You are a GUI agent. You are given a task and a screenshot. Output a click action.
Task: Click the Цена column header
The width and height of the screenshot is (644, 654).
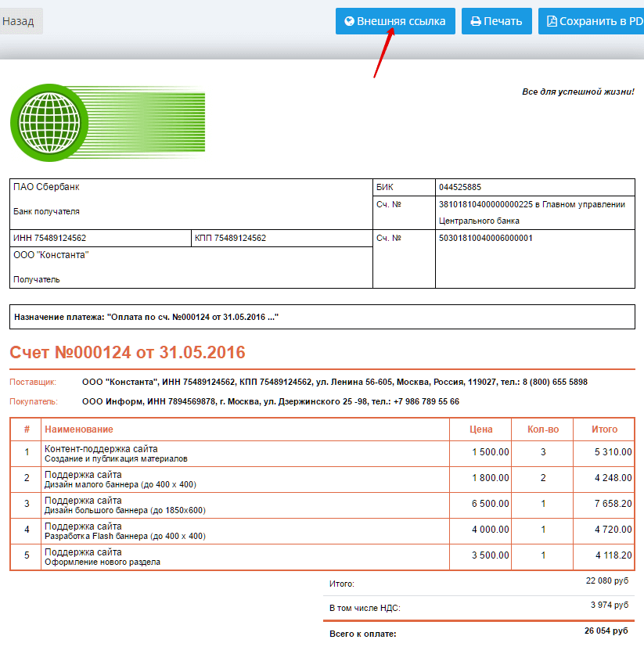coord(480,429)
